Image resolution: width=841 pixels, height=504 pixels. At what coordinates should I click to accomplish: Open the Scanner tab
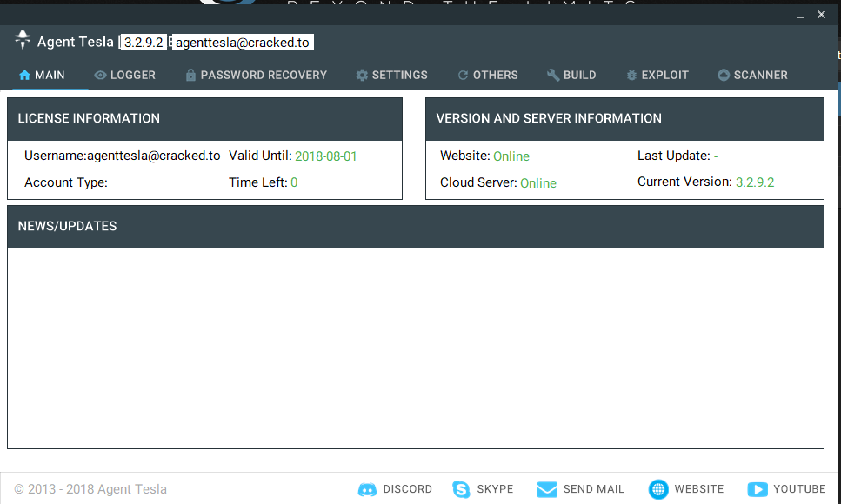click(752, 75)
